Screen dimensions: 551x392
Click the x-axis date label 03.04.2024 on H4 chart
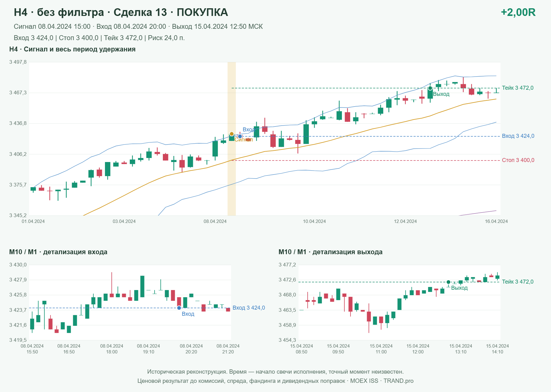click(124, 221)
